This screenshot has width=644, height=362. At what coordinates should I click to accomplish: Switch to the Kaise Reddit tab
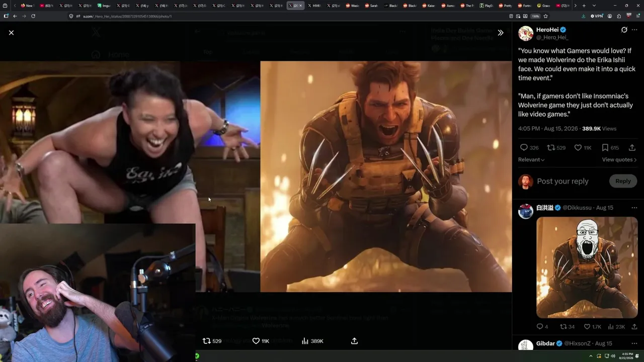click(429, 6)
